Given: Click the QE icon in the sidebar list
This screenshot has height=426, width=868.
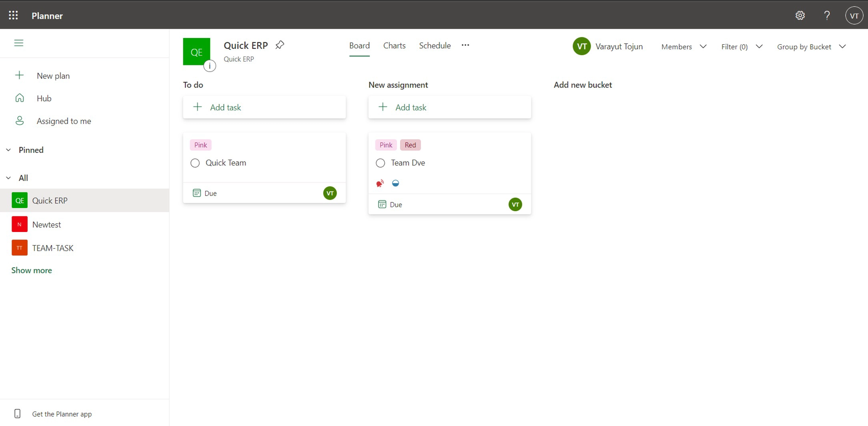Looking at the screenshot, I should [x=20, y=200].
